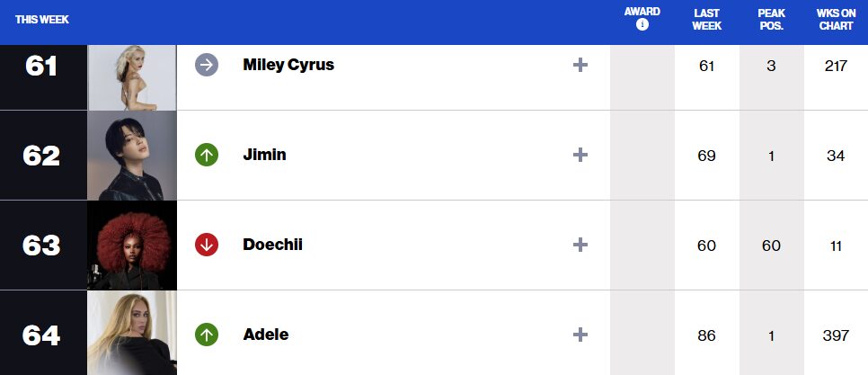Expand Doechii row details with plus

click(x=580, y=245)
